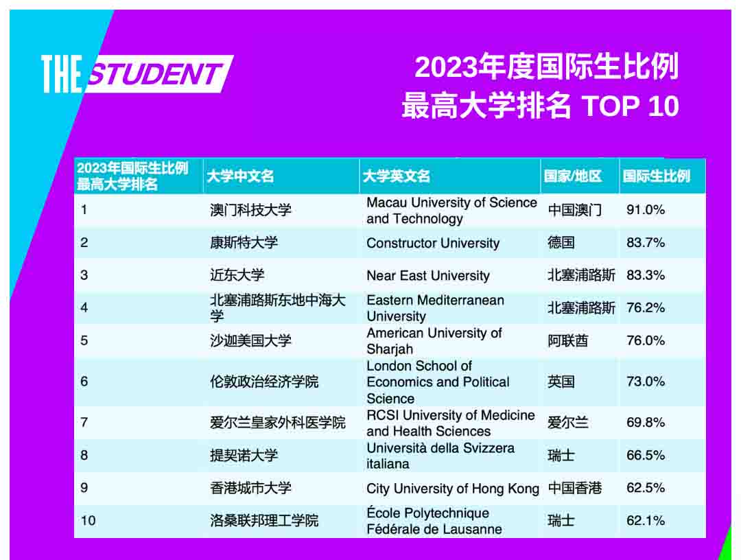Viewport: 741px width, 560px height.
Task: Select column header '2023年国际生比例最高大学排名'
Action: [133, 176]
